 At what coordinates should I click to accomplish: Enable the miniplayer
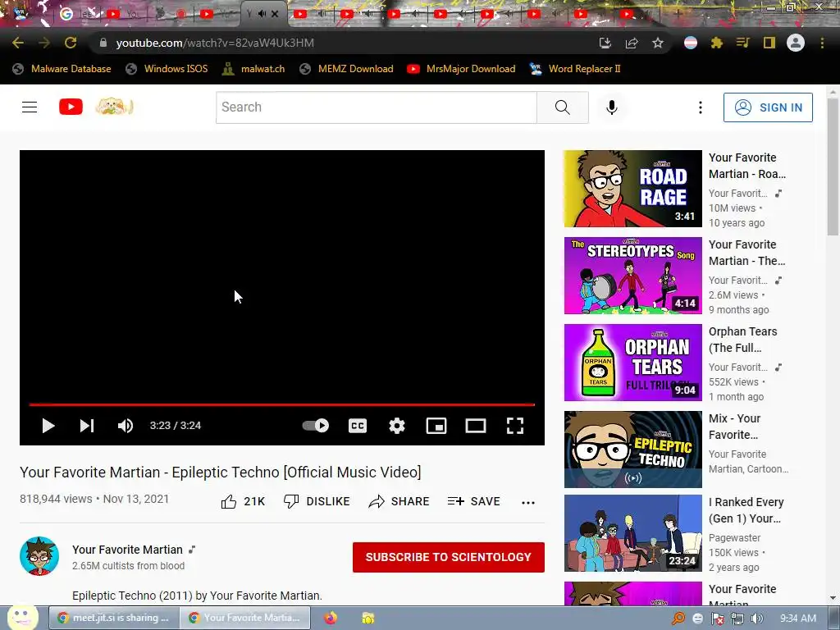coord(436,426)
